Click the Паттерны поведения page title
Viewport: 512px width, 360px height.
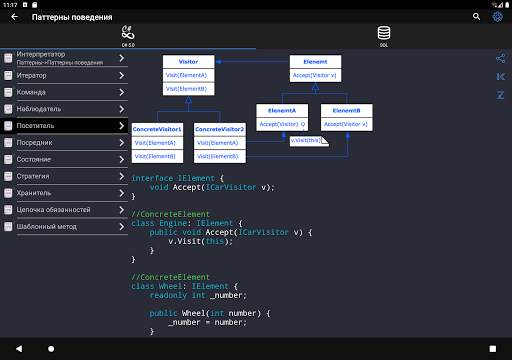(72, 17)
